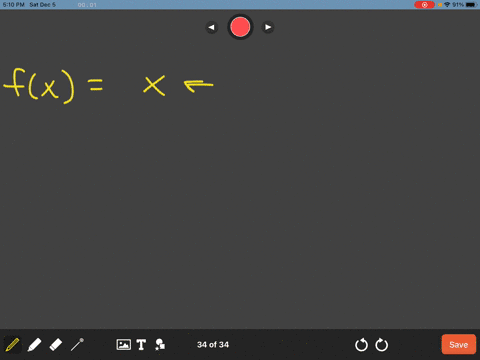Screen dimensions: 480x360
Task: Go to next slide arrow
Action: click(x=268, y=27)
